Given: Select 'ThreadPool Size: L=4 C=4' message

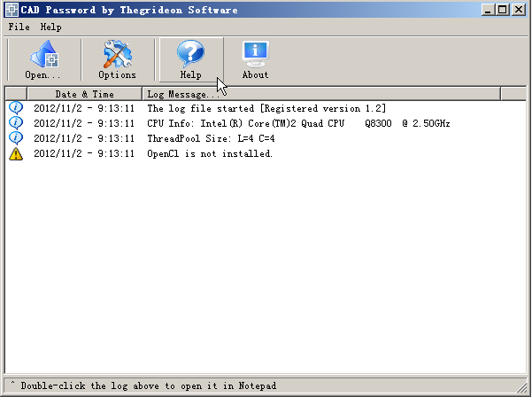Looking at the screenshot, I should pos(211,138).
